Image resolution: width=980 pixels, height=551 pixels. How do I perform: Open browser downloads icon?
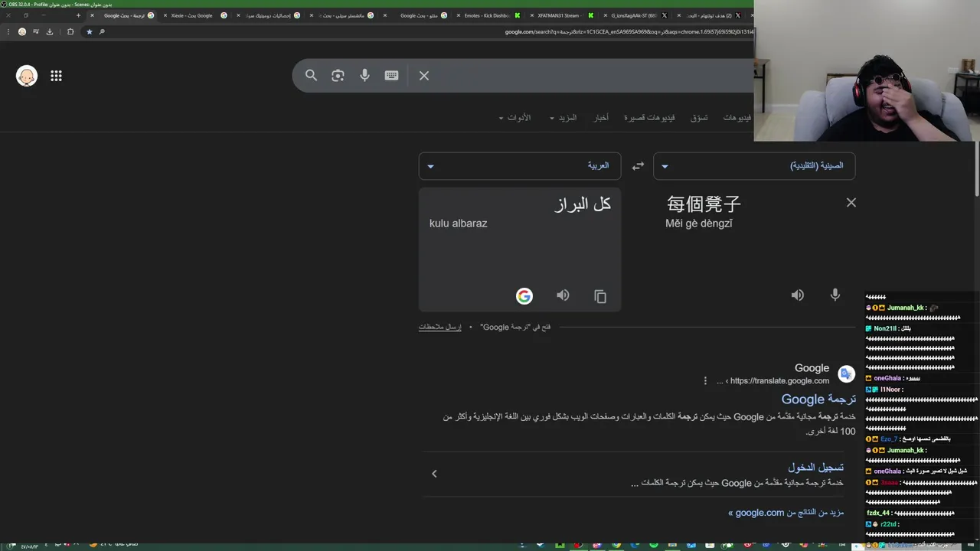coord(50,31)
